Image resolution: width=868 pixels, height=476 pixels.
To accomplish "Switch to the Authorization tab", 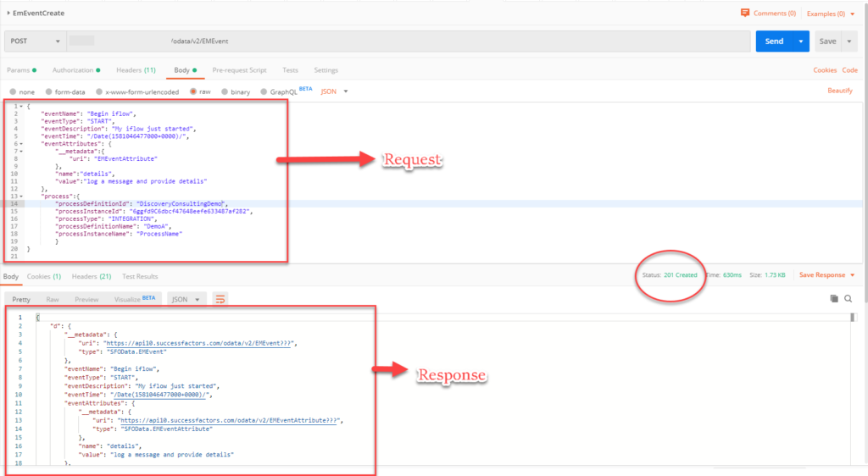I will coord(76,70).
